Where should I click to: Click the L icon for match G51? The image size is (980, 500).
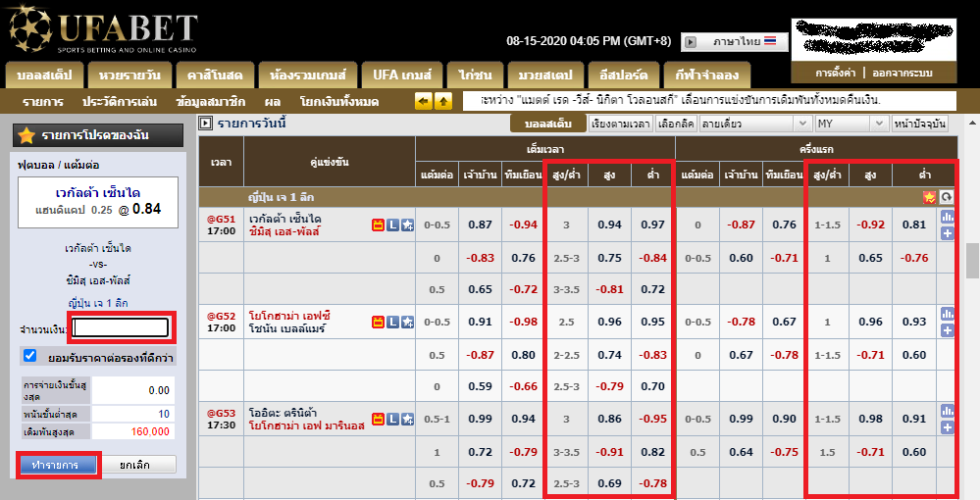[x=392, y=225]
